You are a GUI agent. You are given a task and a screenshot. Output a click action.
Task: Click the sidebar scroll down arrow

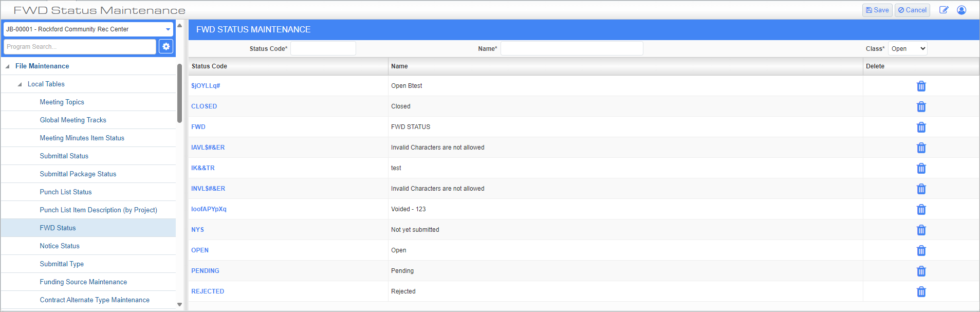[179, 305]
